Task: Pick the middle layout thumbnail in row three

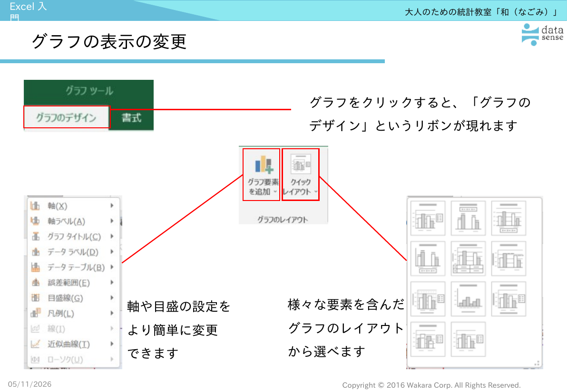Action: coord(468,299)
